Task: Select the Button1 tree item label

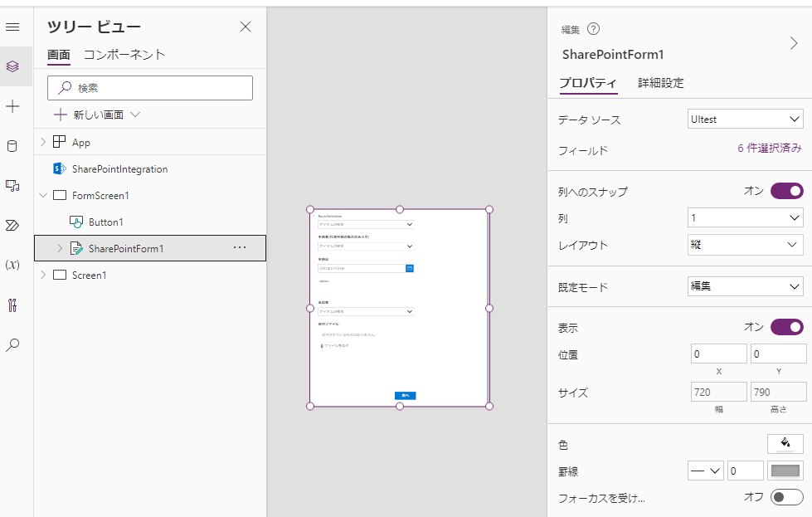Action: [x=106, y=222]
